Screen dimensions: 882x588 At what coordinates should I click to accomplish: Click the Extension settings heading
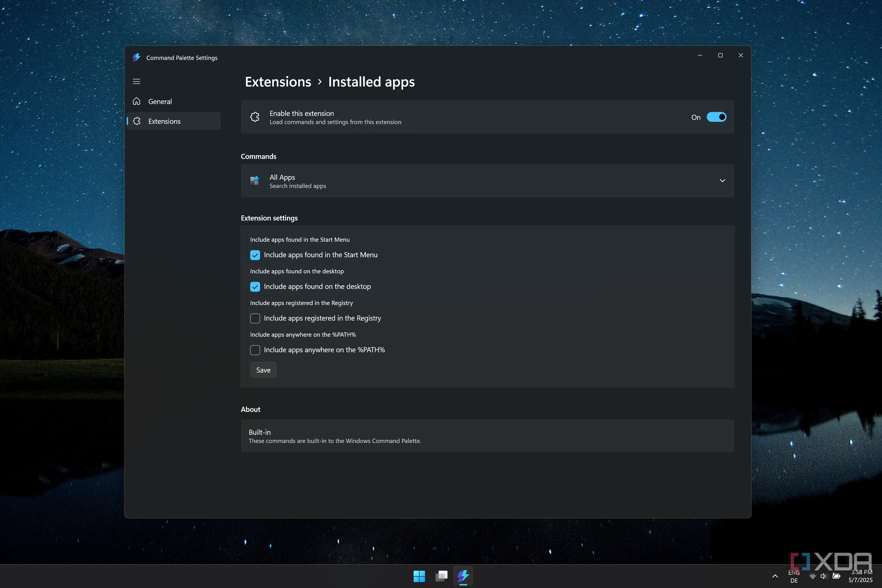pyautogui.click(x=269, y=218)
